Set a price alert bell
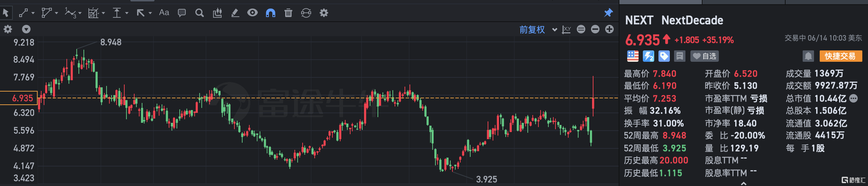868x186 pixels. click(808, 56)
